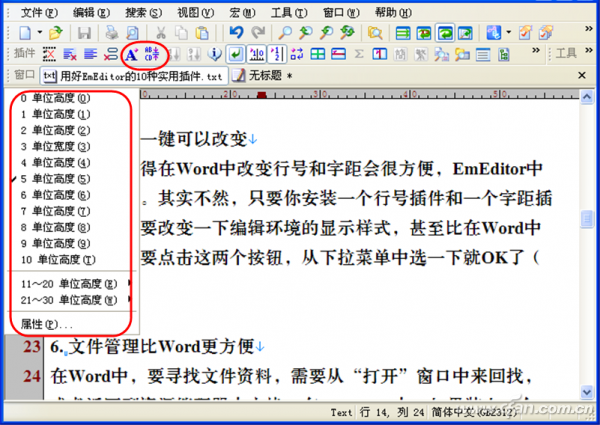Click the Cut scissors icon
The image size is (600, 425).
pos(161,33)
